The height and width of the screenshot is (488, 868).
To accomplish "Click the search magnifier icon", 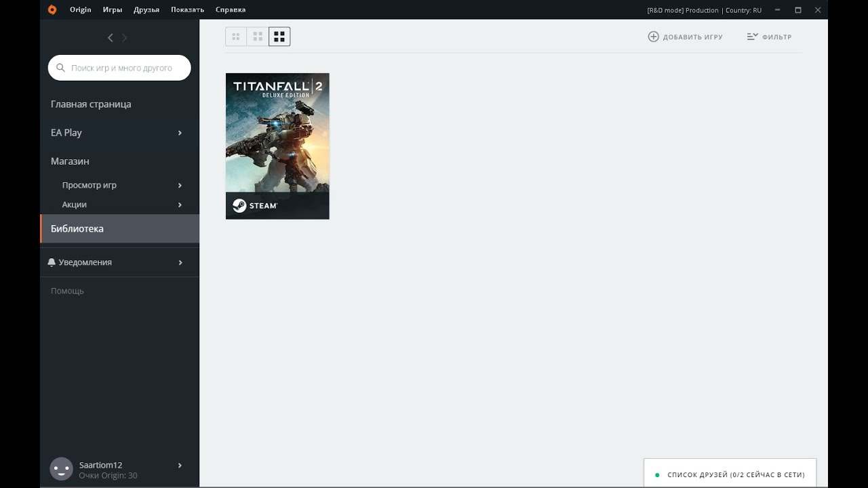I will click(x=60, y=68).
